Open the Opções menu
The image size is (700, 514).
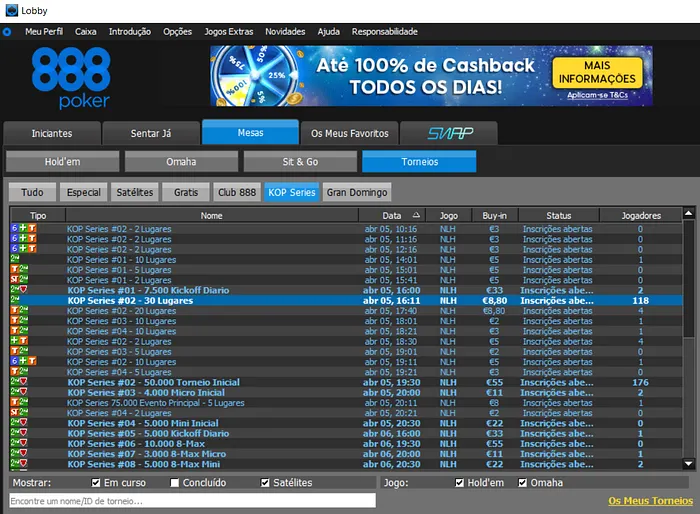(177, 32)
